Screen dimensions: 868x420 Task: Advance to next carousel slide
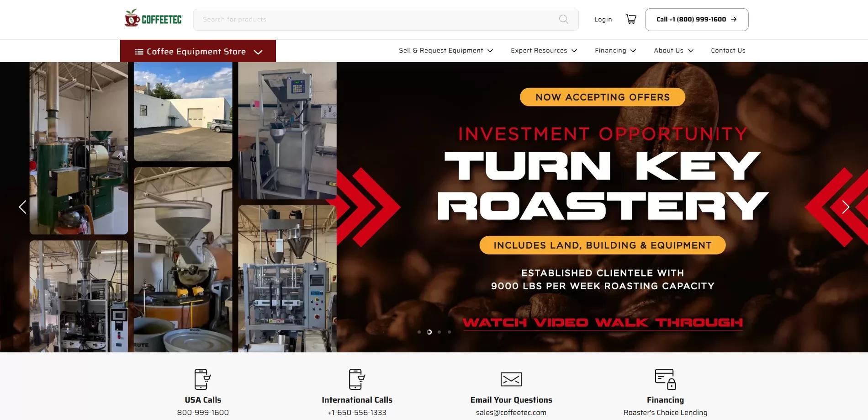pos(845,207)
